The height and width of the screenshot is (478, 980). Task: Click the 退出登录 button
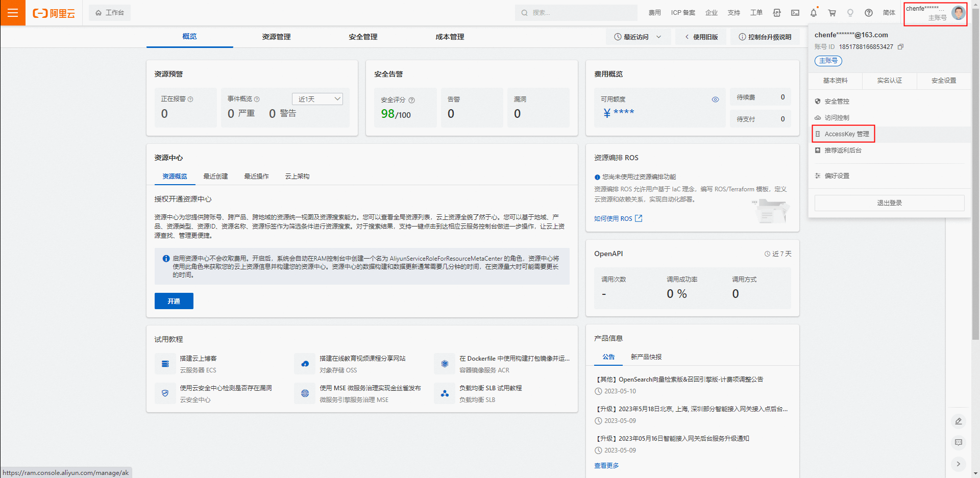coord(889,203)
